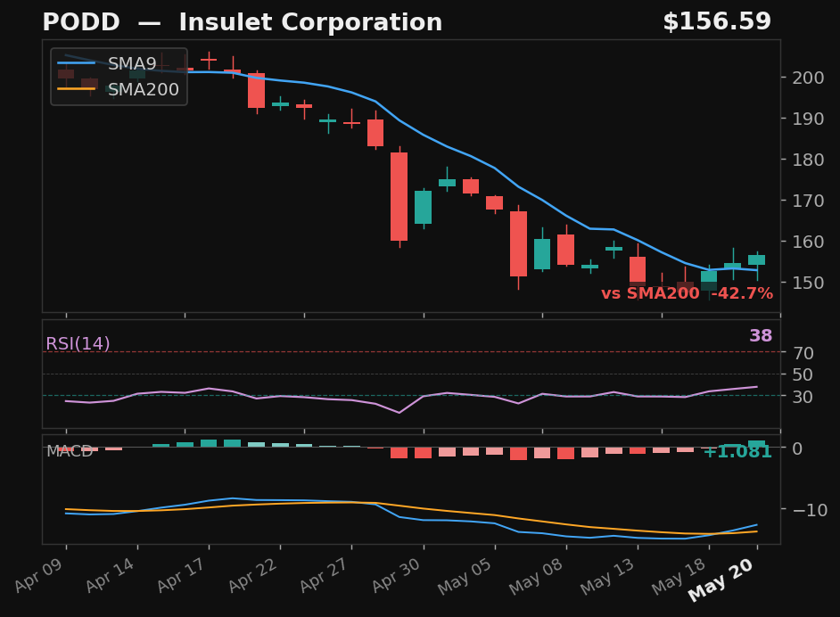Click the PODD — Insulet Corporation title

pyautogui.click(x=243, y=22)
